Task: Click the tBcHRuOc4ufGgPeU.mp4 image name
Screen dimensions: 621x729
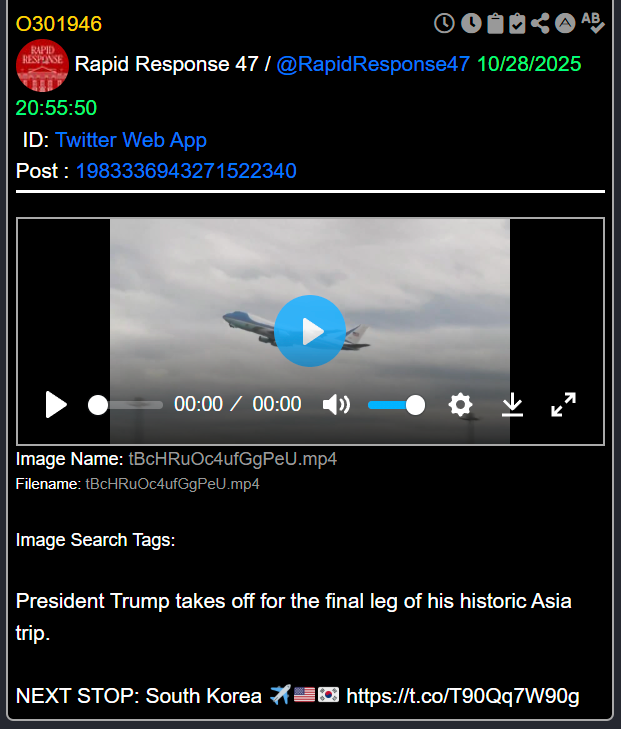Action: tap(232, 459)
